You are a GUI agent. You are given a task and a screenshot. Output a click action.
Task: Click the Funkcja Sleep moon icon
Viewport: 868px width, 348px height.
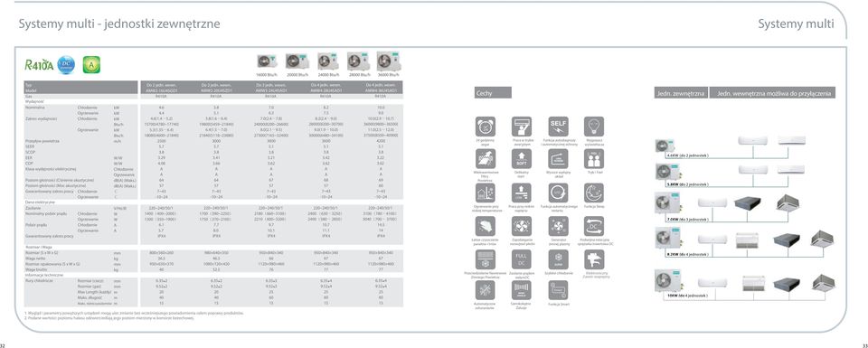[594, 193]
